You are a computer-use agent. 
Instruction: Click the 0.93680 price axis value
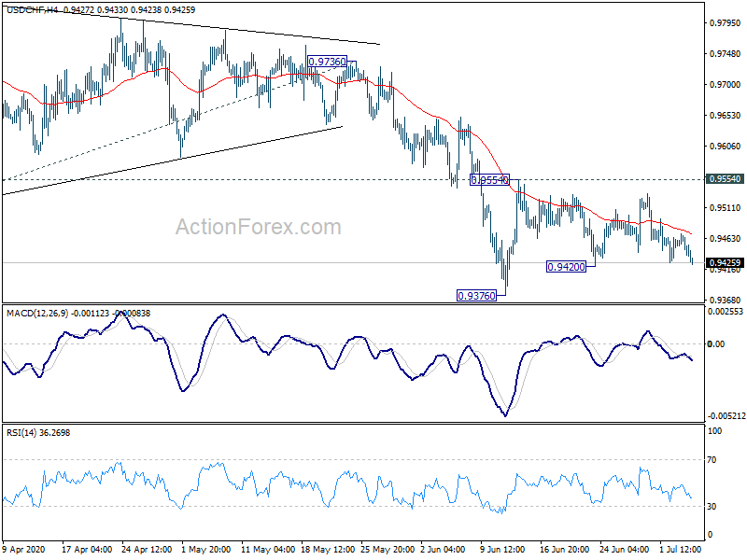(x=726, y=300)
